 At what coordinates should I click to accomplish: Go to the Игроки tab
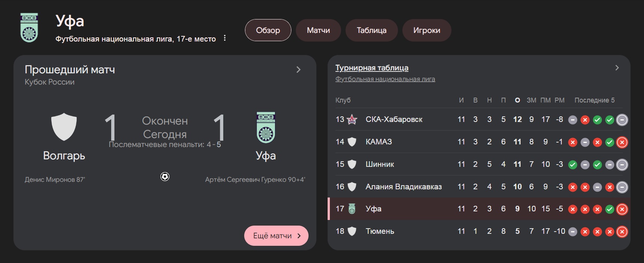[427, 30]
